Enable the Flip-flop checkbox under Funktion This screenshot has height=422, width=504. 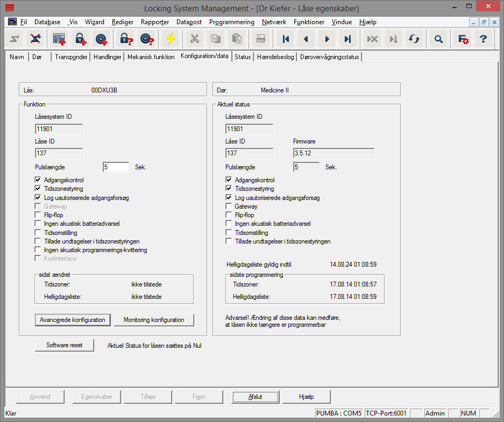click(x=38, y=214)
